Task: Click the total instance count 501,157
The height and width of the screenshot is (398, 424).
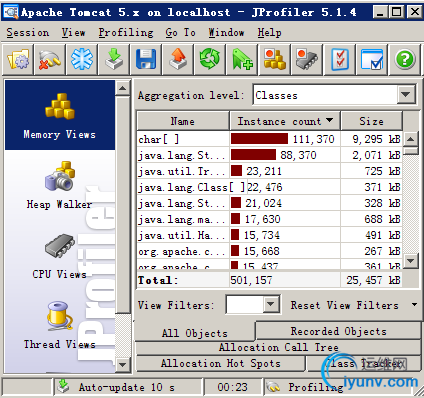Action: pyautogui.click(x=251, y=280)
